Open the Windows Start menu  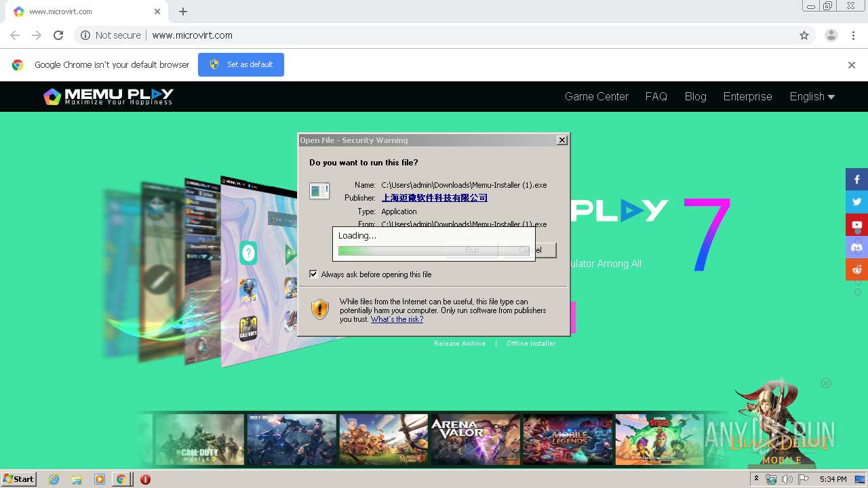18,479
